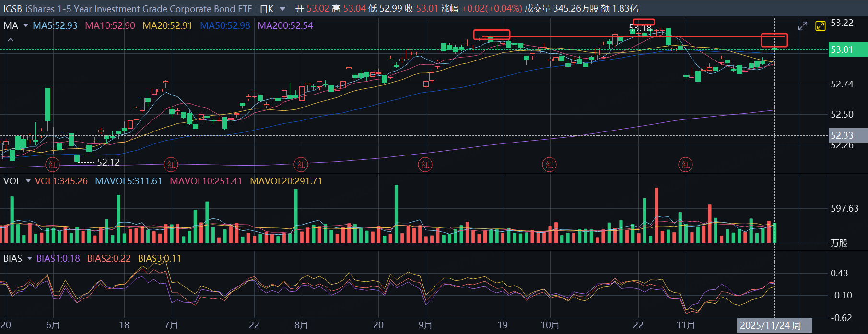This screenshot has height=334, width=868.
Task: Click the 53.22 price axis label
Action: pyautogui.click(x=842, y=23)
